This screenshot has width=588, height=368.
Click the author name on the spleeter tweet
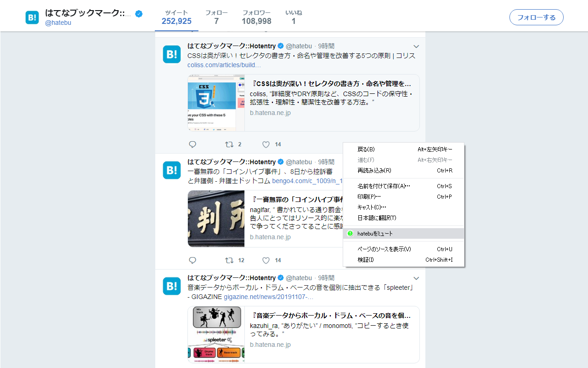[x=232, y=278]
